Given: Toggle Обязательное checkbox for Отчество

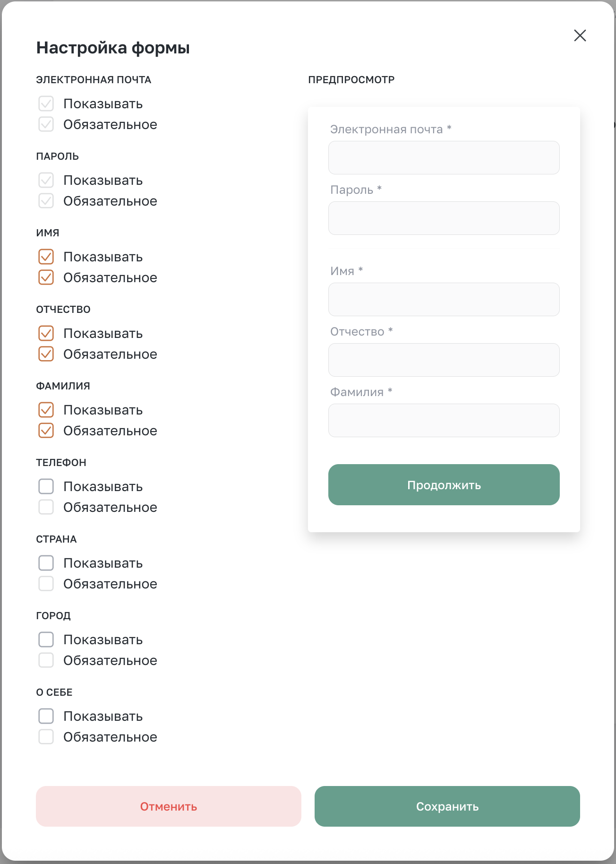Looking at the screenshot, I should (46, 354).
